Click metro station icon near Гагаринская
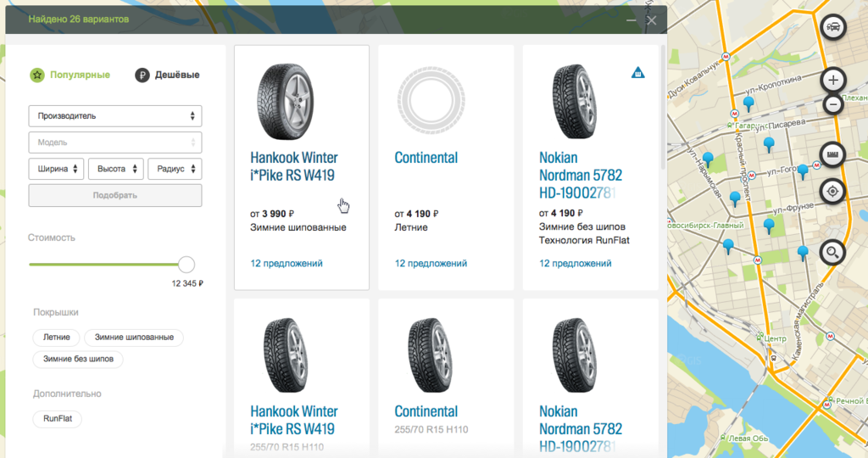 [x=735, y=114]
